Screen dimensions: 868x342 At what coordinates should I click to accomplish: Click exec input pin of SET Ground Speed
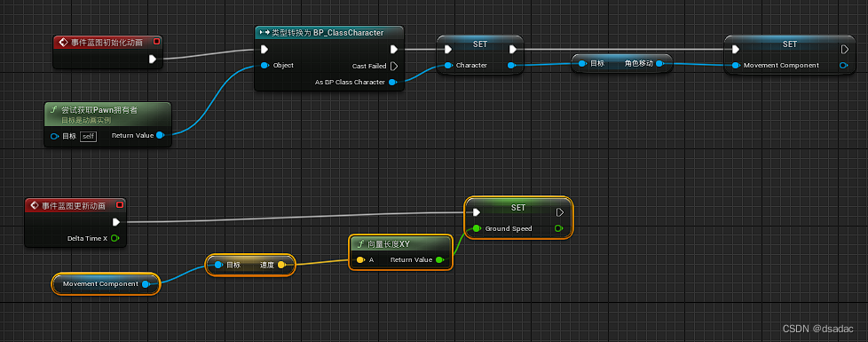click(x=477, y=212)
